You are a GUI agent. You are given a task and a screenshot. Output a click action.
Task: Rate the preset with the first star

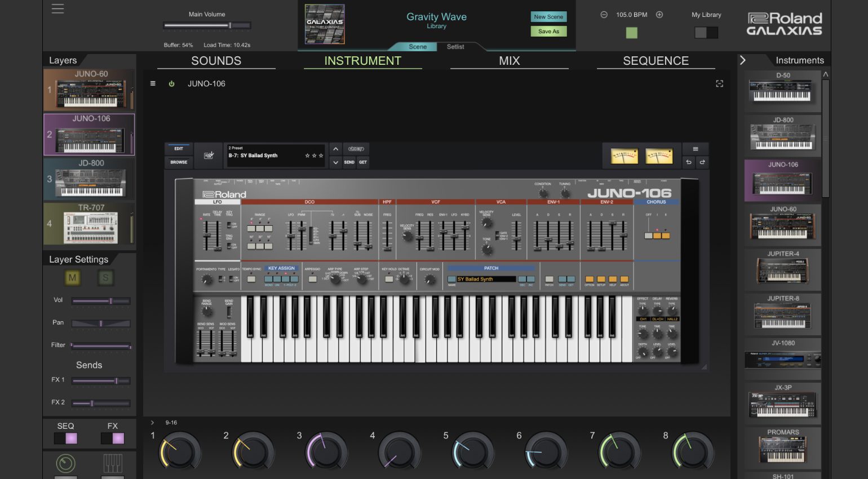click(x=307, y=156)
